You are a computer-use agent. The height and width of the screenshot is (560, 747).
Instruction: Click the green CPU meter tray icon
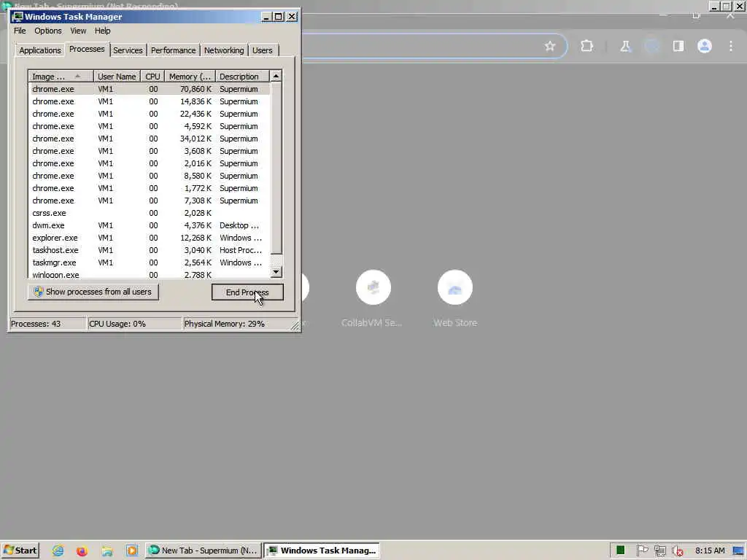click(620, 551)
